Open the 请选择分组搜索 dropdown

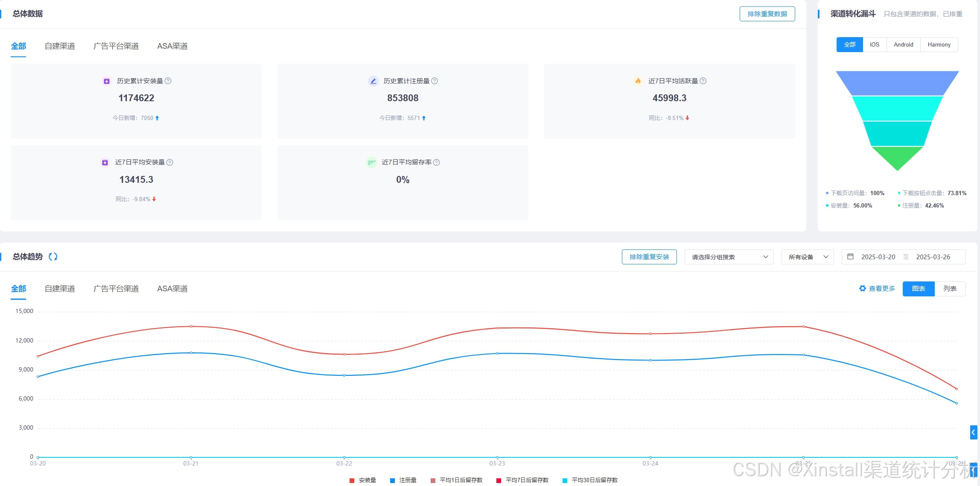(729, 257)
